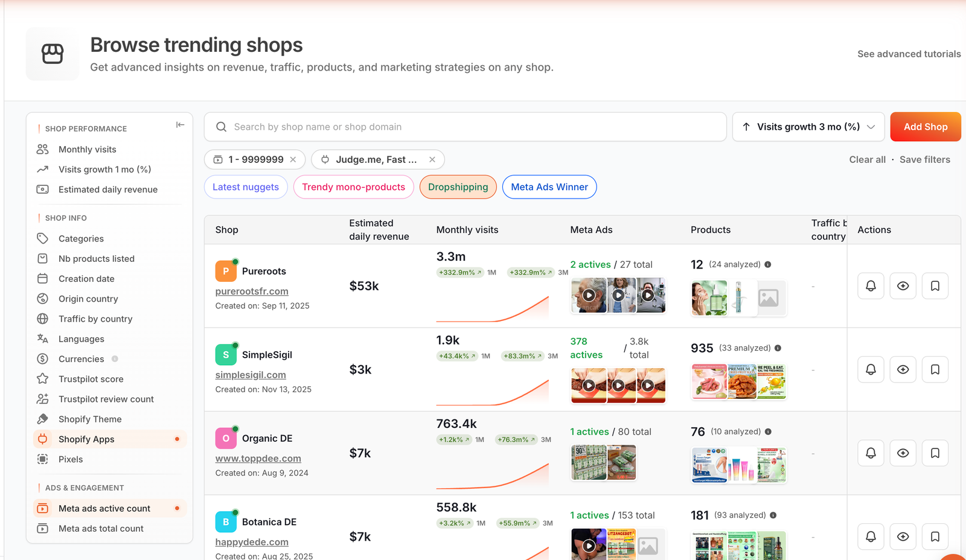Click the Save filters link

[925, 159]
